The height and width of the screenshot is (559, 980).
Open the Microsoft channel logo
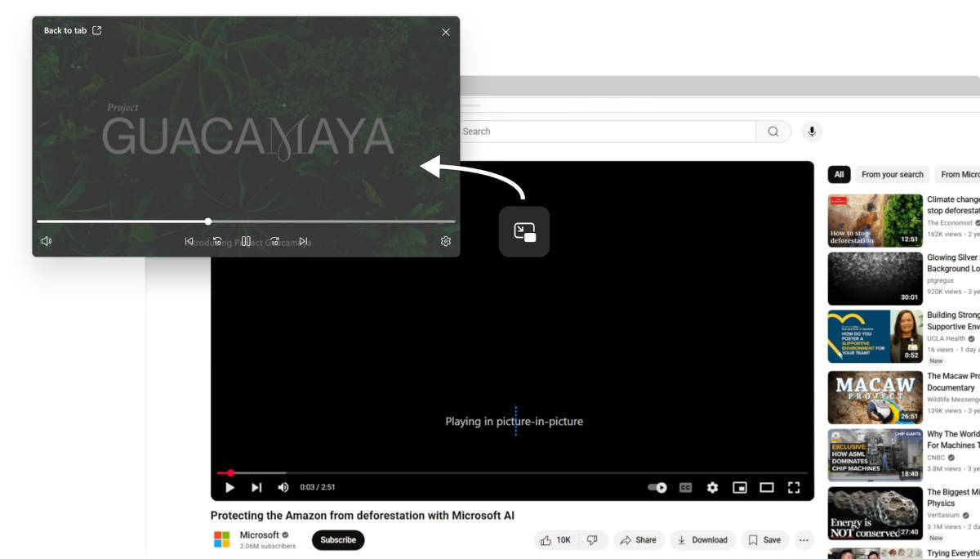[x=222, y=539]
